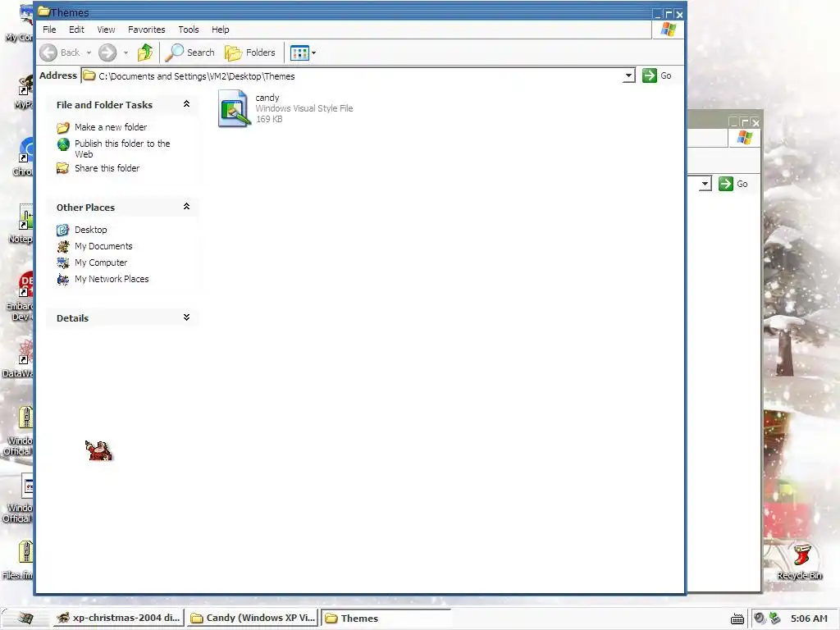The image size is (840, 630).
Task: Open the Tools menu
Action: [x=189, y=30]
